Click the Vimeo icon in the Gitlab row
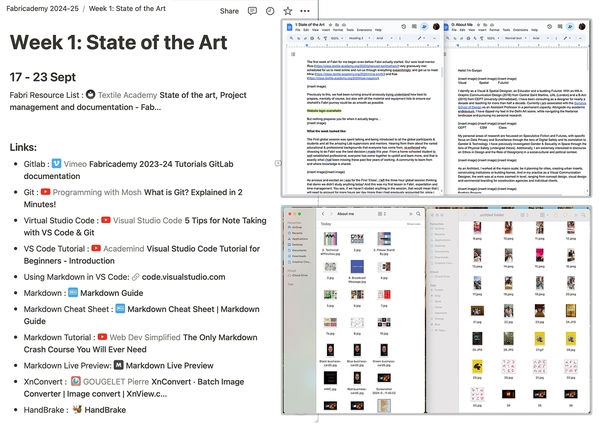Viewport: 600px width, 424px height. [56, 164]
